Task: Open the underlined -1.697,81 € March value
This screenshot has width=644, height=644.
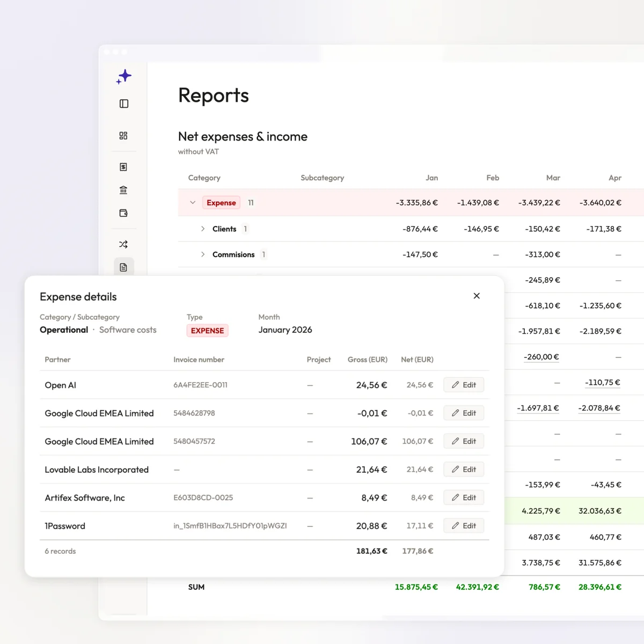Action: pyautogui.click(x=538, y=408)
